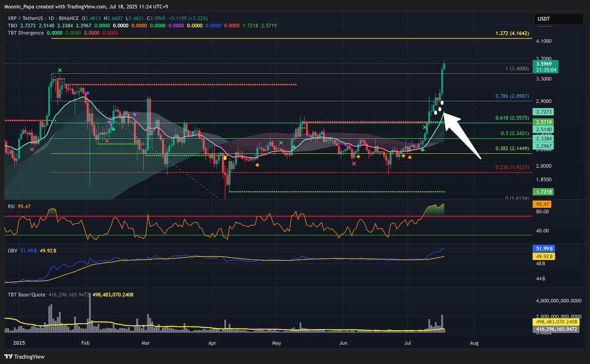Click the OBV scale value 44 B
The image size is (590, 364).
point(541,279)
